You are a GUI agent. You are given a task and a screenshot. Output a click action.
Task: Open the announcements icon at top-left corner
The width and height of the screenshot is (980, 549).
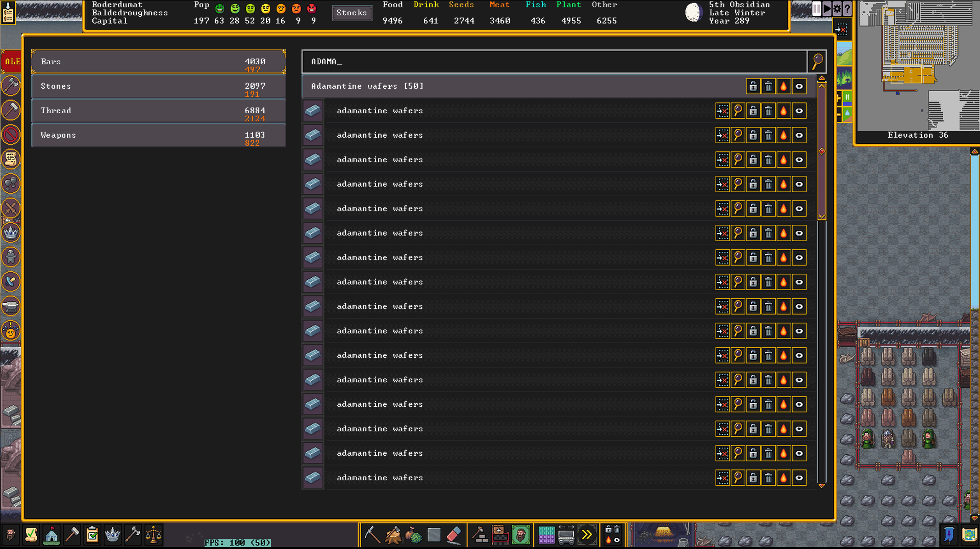[x=8, y=12]
